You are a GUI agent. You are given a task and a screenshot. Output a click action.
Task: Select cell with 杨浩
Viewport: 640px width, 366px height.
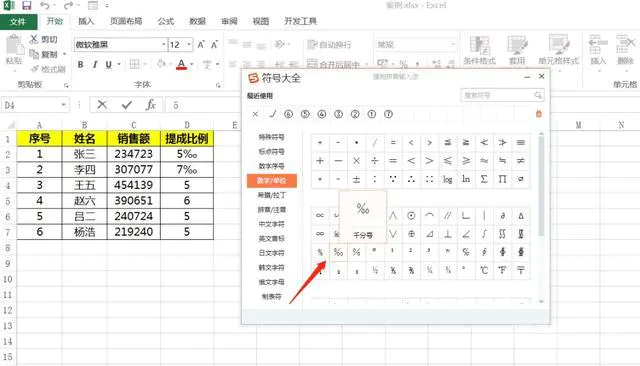84,232
